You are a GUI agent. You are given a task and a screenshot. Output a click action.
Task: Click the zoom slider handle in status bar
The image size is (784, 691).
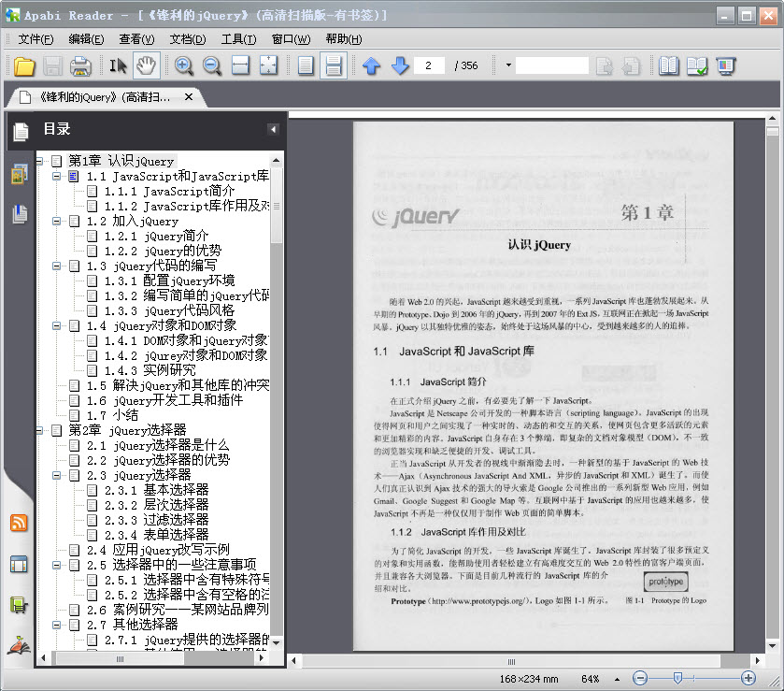677,679
